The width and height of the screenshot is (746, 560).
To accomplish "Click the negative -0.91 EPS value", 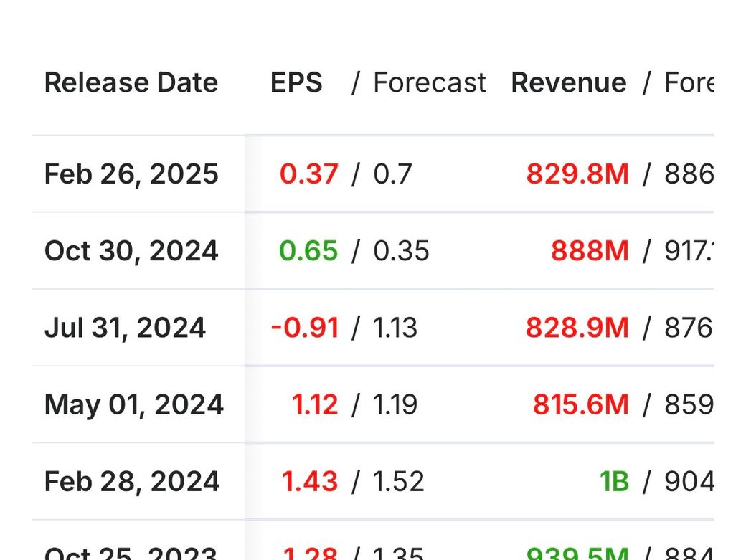I will click(x=304, y=328).
